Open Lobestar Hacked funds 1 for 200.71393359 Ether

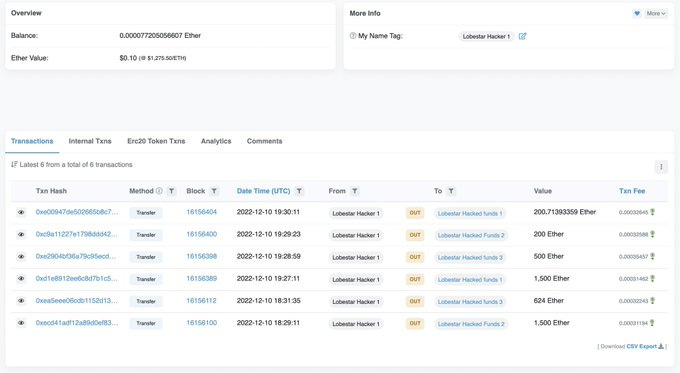(x=470, y=213)
